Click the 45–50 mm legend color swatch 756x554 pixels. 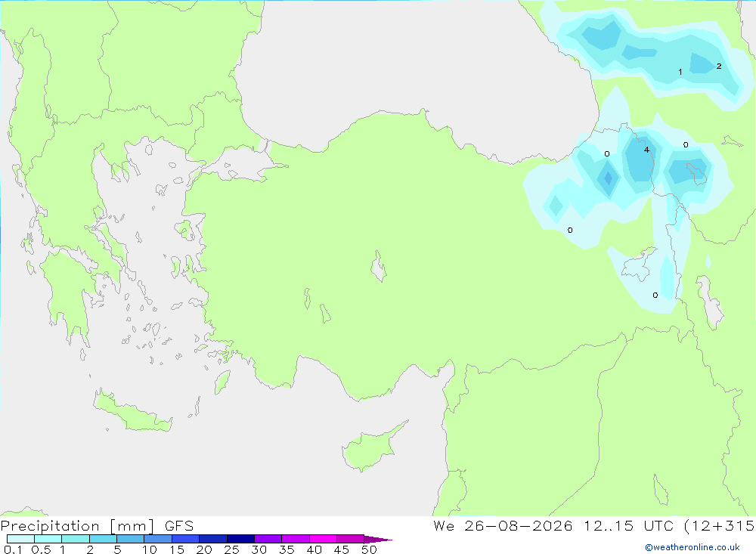[351, 539]
